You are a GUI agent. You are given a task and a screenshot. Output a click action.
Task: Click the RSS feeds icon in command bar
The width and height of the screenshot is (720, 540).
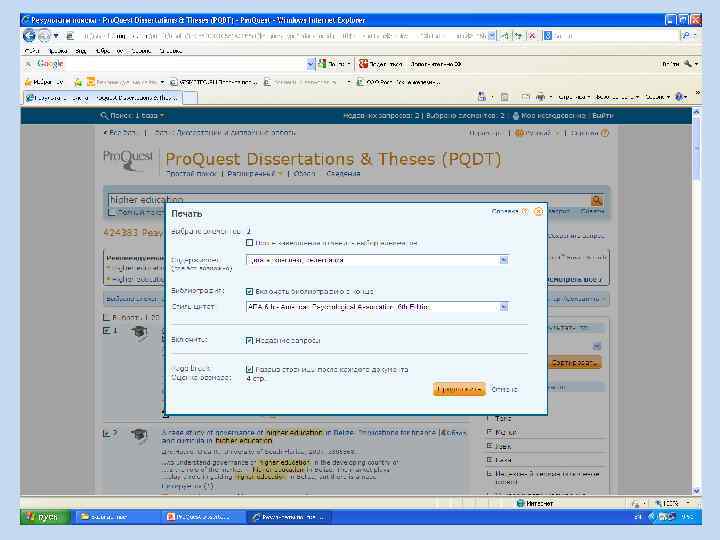[x=504, y=97]
